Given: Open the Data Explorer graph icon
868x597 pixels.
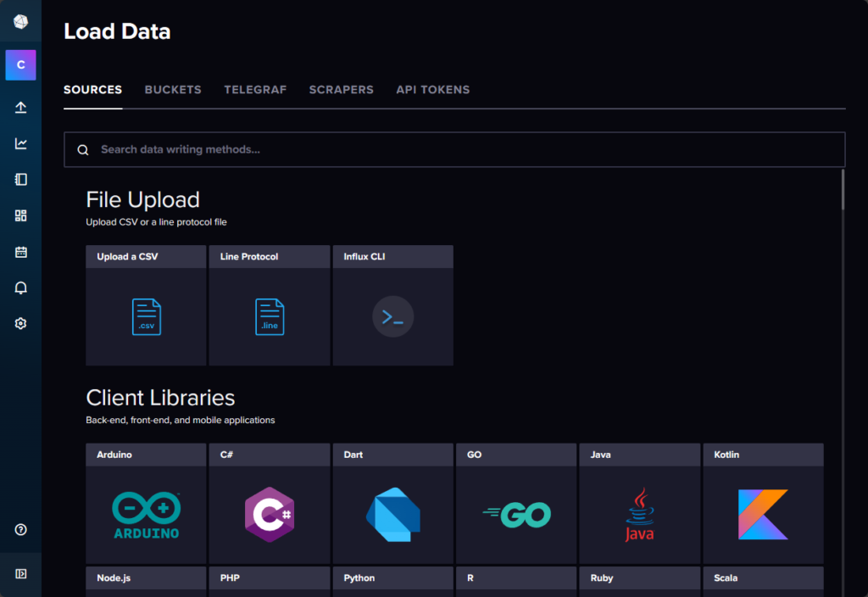Looking at the screenshot, I should pos(20,143).
